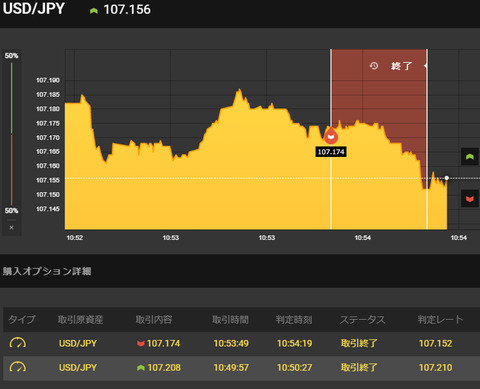480x389 pixels.
Task: Click the 107.174 trade price in table
Action: (163, 343)
